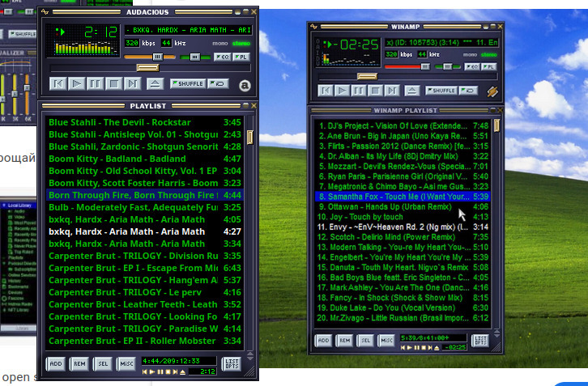Click Audacious 'a' logo icon
588x386 pixels.
[x=245, y=86]
